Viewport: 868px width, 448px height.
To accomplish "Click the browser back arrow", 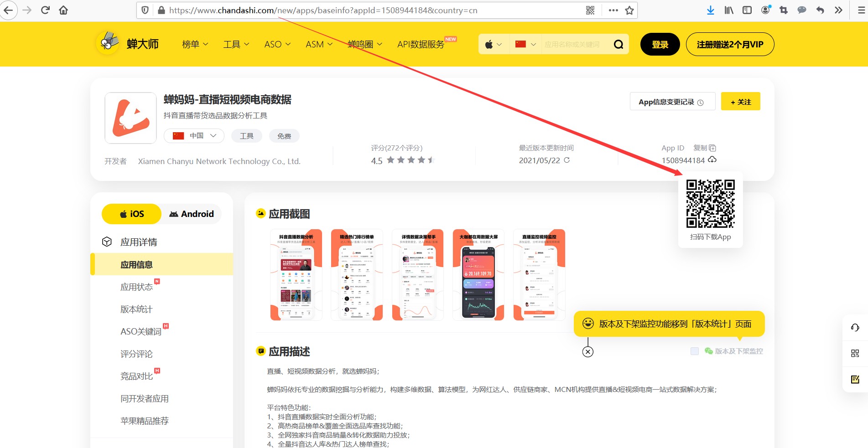I will [8, 10].
